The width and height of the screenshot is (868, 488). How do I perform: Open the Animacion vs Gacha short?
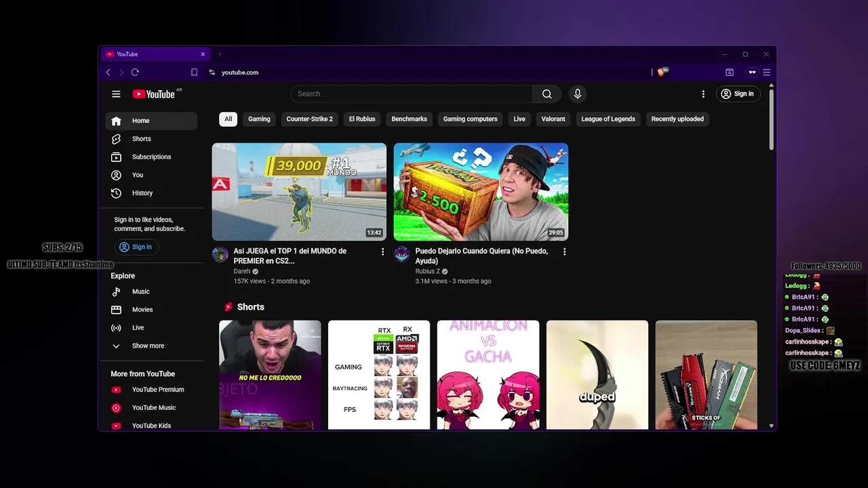click(x=488, y=375)
